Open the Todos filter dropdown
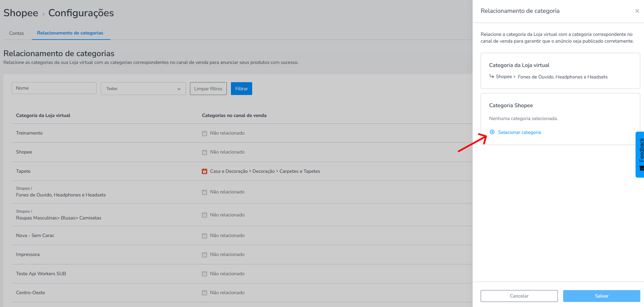Screen dimensions: 644x307 click(x=143, y=89)
